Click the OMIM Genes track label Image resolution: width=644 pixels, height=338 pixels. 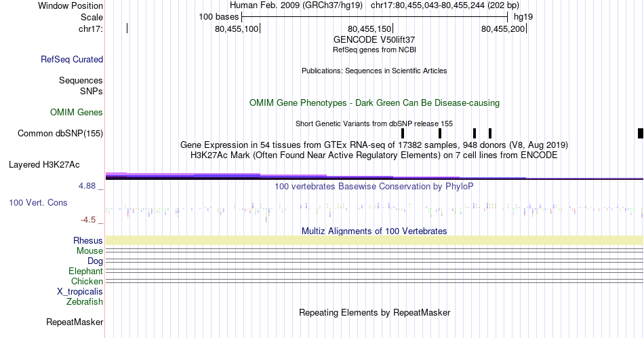tap(77, 112)
